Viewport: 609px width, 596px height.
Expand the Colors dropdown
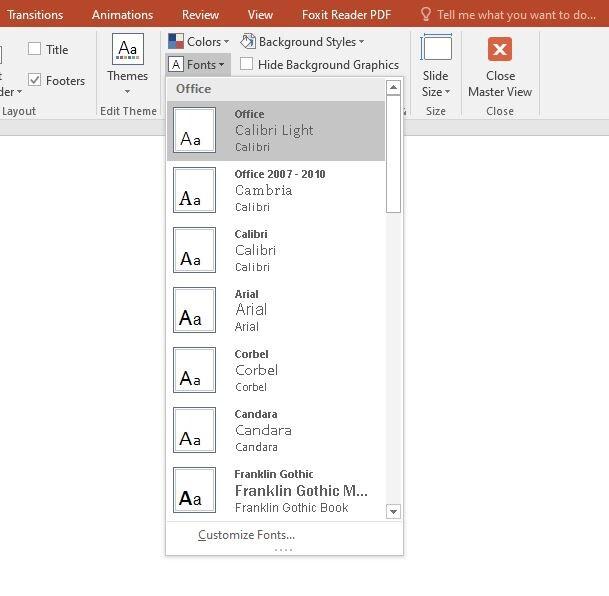point(198,42)
